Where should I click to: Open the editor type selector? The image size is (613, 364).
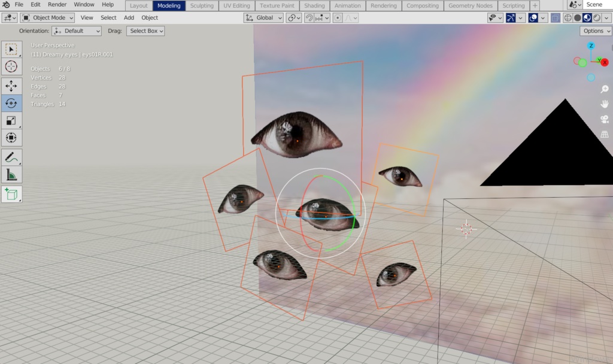(10, 17)
